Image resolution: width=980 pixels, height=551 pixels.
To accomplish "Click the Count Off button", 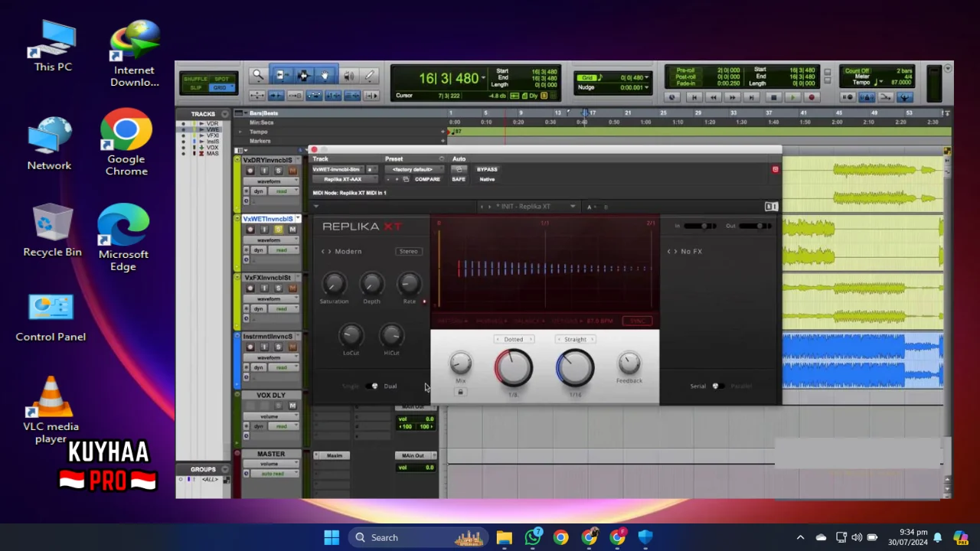I will pyautogui.click(x=857, y=71).
